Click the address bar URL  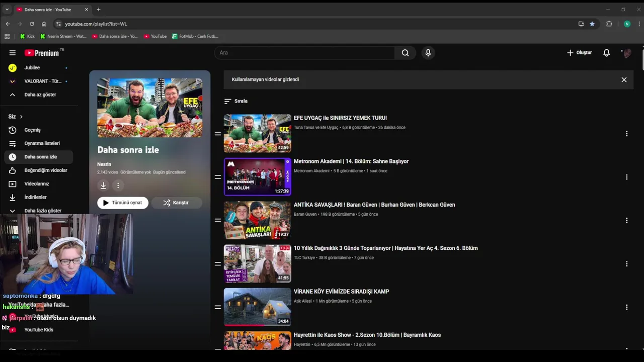click(x=96, y=24)
